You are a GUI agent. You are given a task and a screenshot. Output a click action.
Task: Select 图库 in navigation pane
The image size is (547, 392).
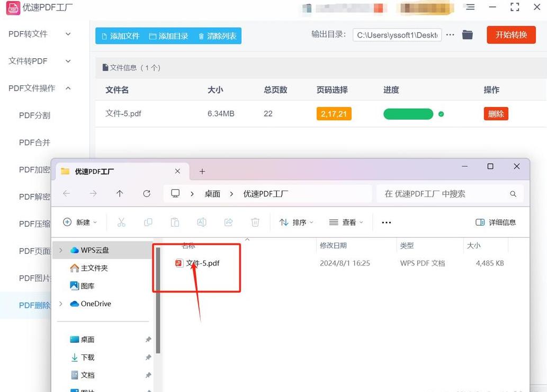pyautogui.click(x=87, y=286)
